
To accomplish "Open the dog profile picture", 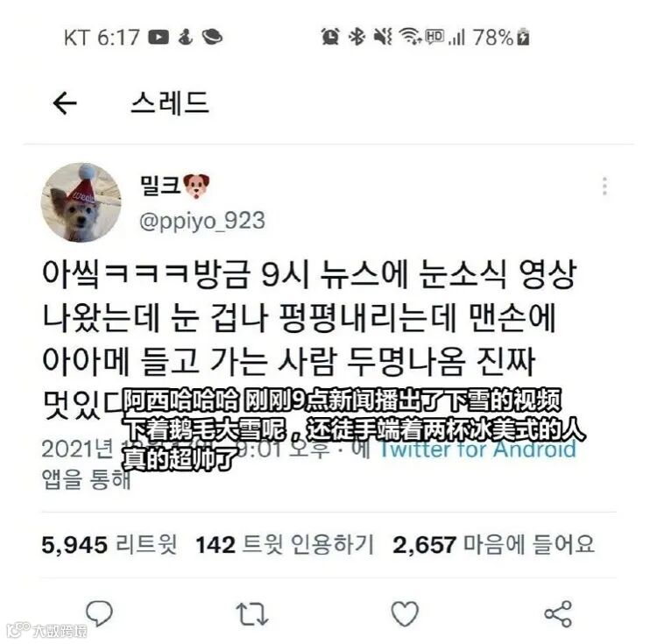I will 81,202.
